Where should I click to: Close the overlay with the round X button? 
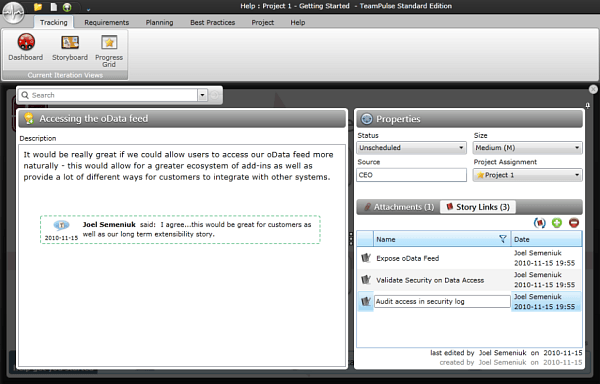[593, 89]
